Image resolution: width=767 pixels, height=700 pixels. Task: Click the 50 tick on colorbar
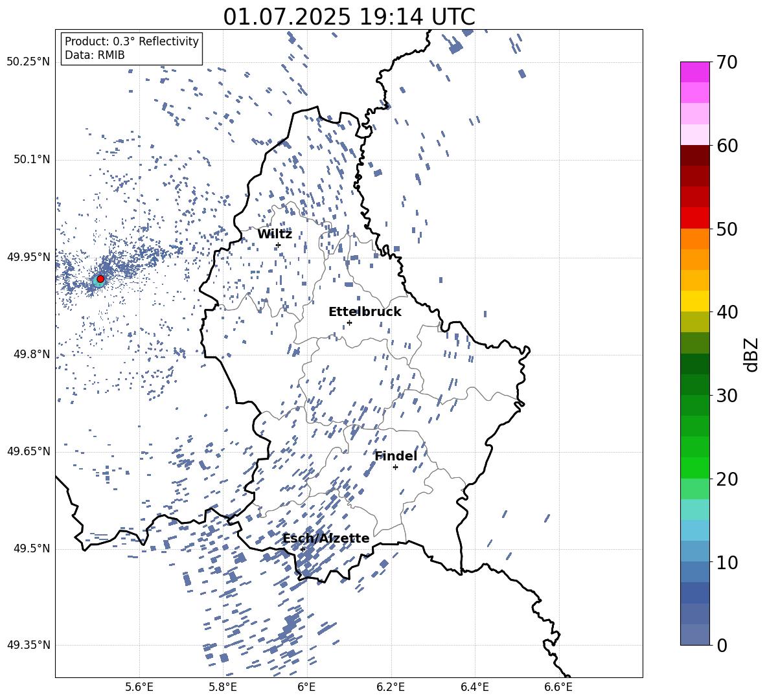click(726, 229)
